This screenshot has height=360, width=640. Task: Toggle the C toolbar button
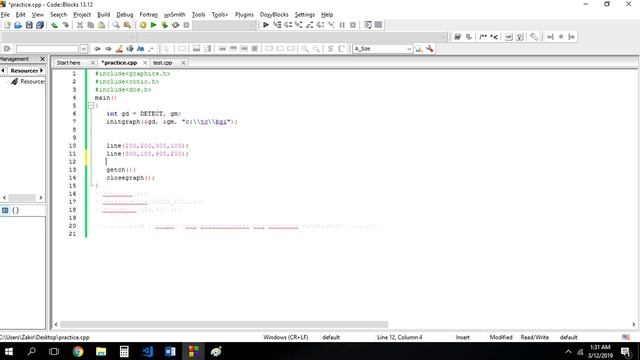coord(341,49)
